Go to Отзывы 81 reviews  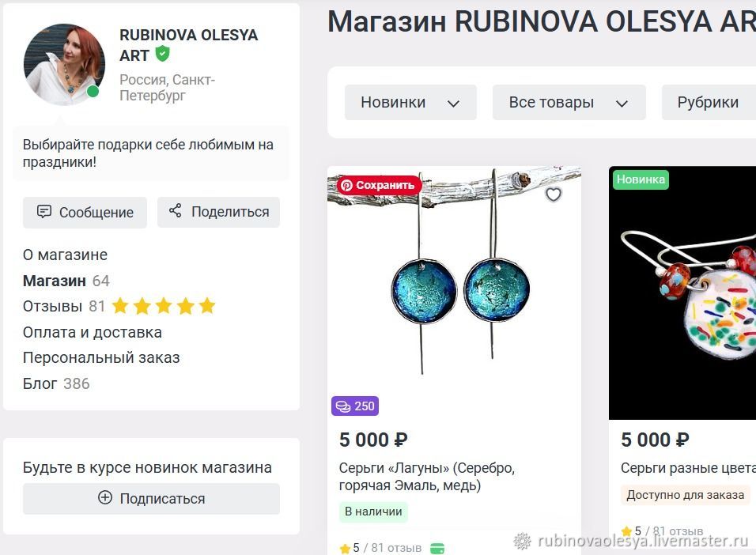point(63,306)
